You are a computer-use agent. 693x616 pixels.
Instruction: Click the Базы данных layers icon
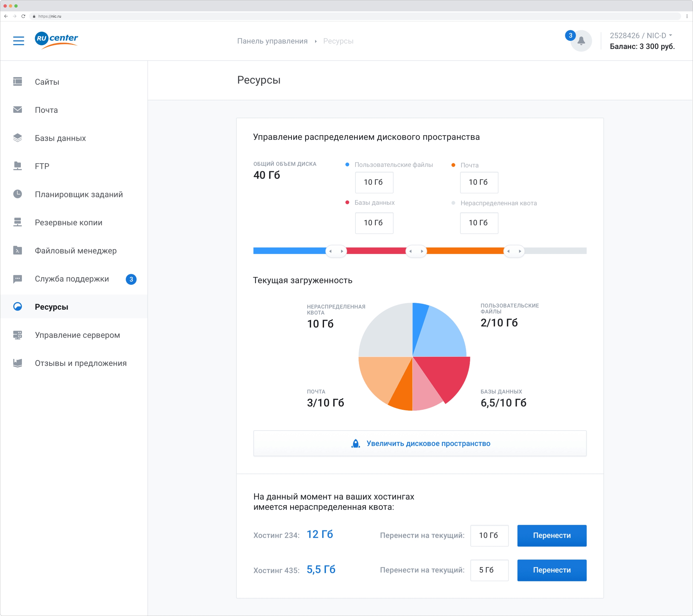(x=18, y=138)
